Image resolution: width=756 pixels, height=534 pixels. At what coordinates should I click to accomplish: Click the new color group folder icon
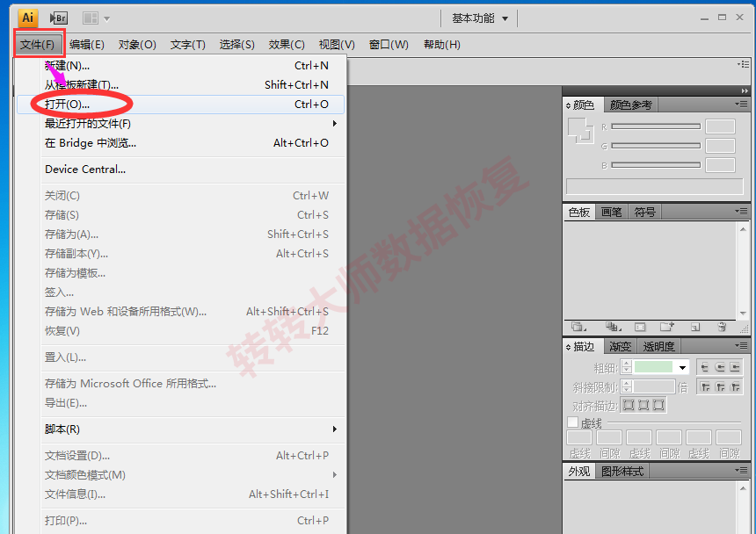point(667,327)
